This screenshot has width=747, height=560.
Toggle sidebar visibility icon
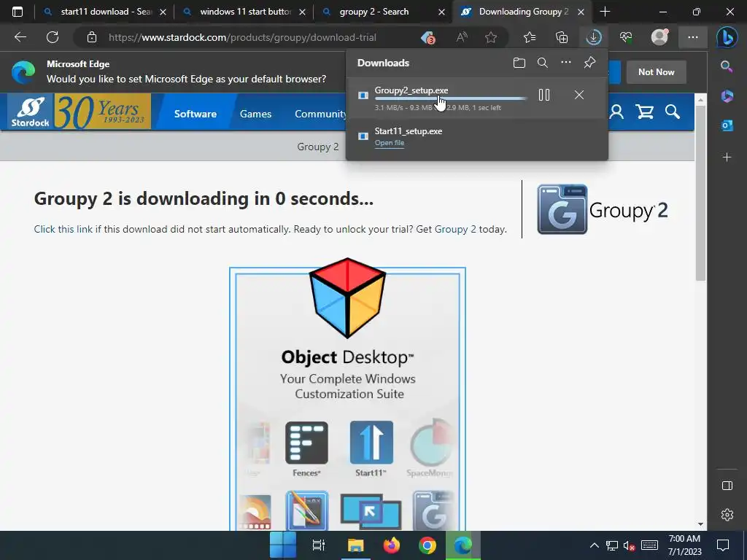[x=727, y=486]
